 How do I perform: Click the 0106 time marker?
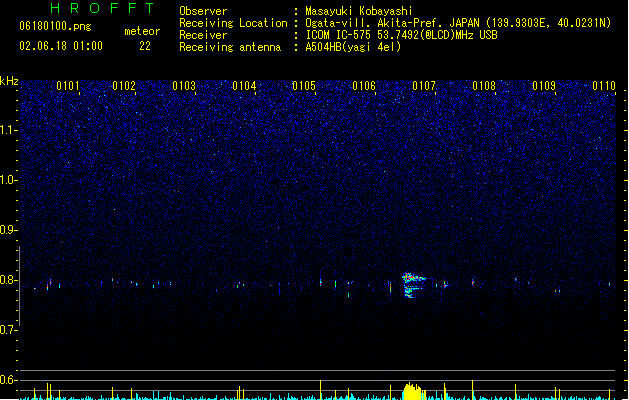pyautogui.click(x=364, y=86)
